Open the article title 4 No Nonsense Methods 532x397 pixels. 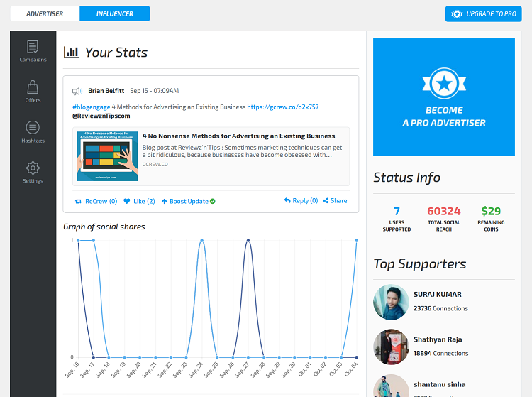point(238,136)
